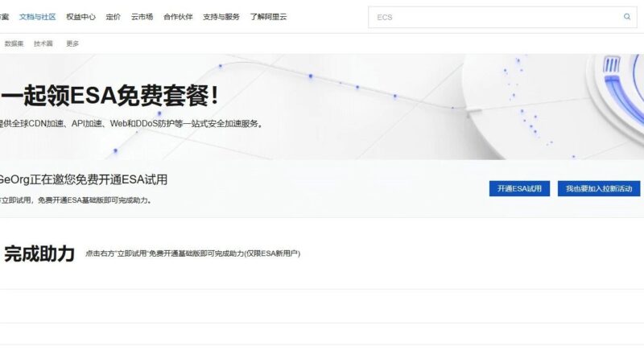Click the 我也要加入拉新活动 button
This screenshot has height=362, width=644.
pyautogui.click(x=598, y=189)
